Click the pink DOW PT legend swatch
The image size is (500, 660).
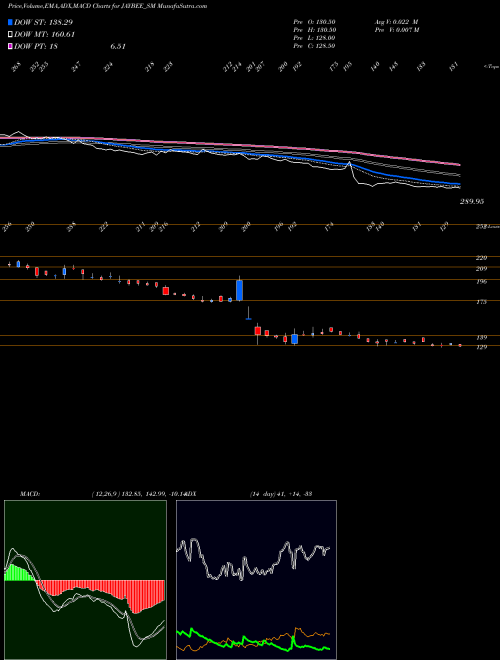tap(10, 47)
